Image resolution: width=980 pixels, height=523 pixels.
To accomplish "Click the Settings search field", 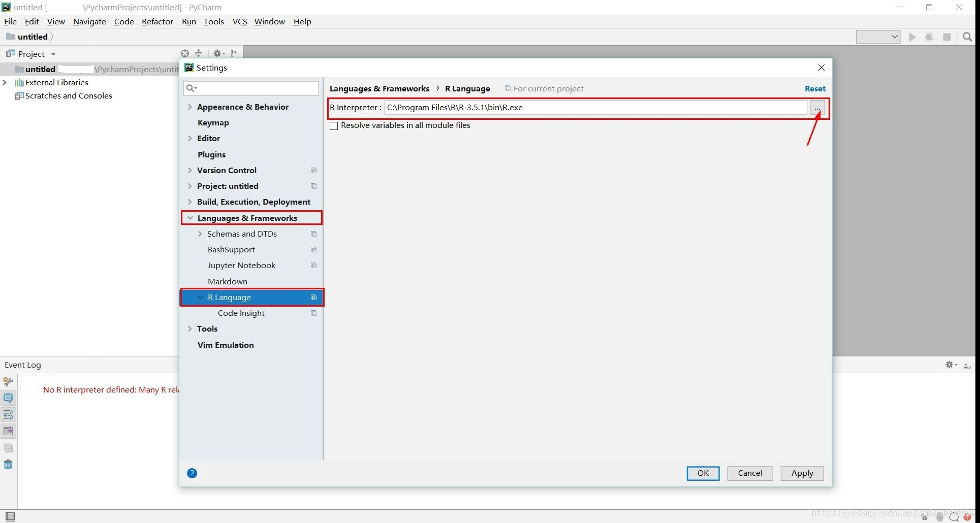I will coord(251,88).
